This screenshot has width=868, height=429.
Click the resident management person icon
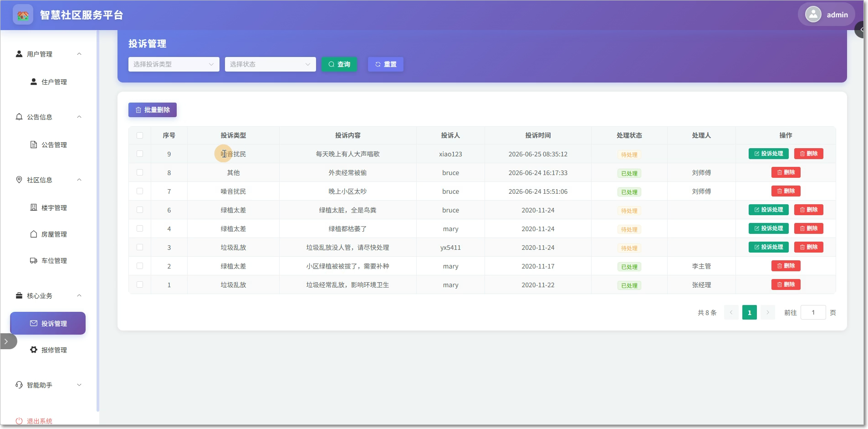coord(34,82)
